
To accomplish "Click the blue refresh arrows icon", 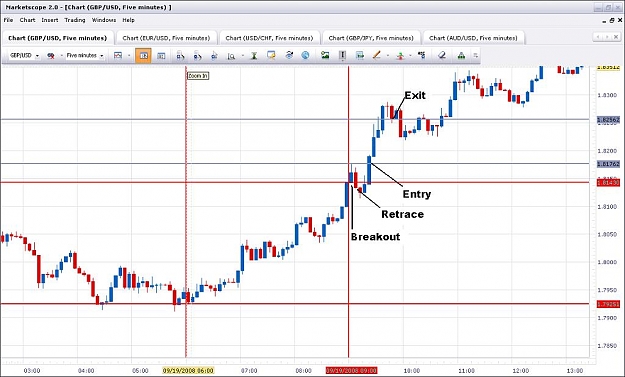I will 289,55.
